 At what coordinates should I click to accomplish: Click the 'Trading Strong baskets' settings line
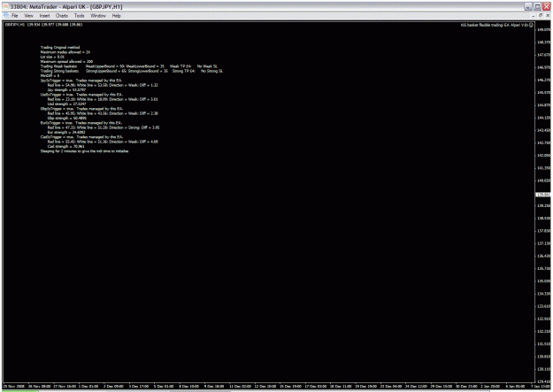132,71
